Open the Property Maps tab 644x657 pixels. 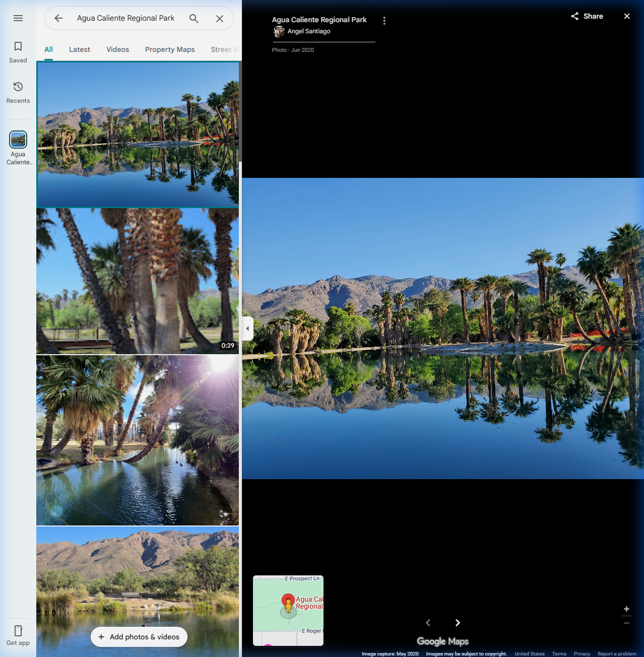coord(170,49)
